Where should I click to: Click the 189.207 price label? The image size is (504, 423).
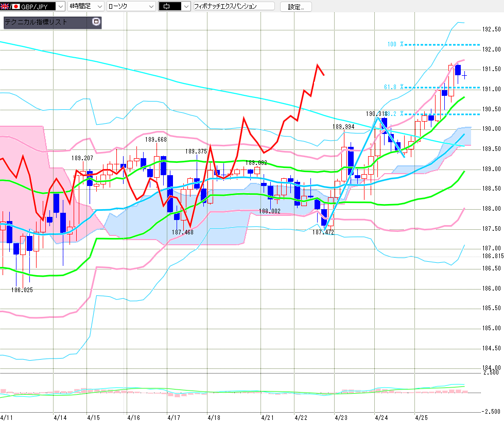[82, 158]
